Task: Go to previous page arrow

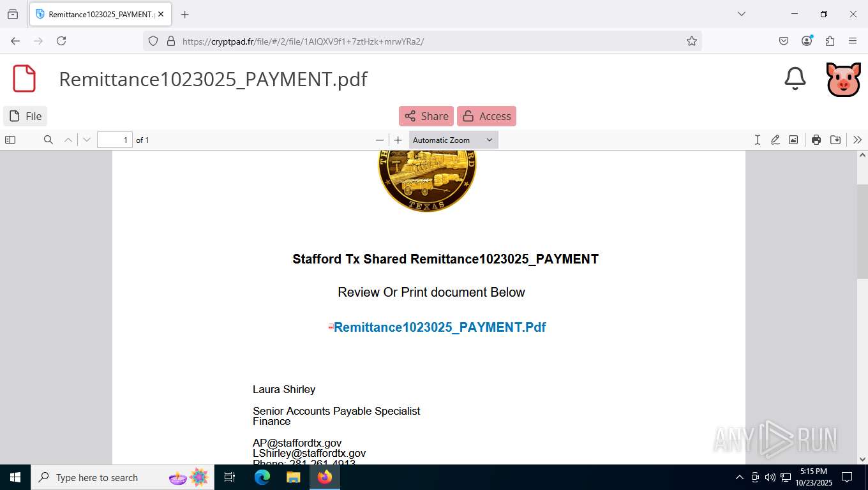Action: pyautogui.click(x=68, y=140)
